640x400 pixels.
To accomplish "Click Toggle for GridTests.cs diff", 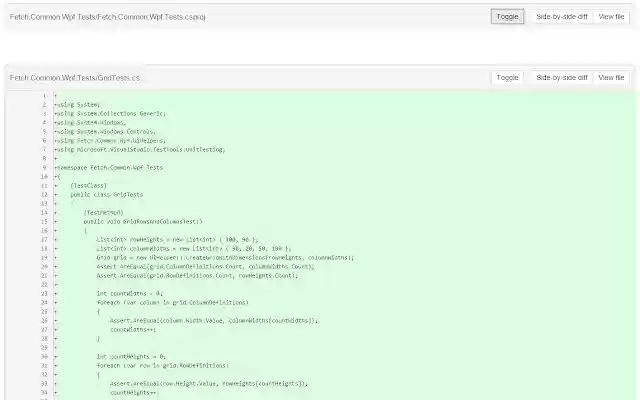I will (507, 78).
